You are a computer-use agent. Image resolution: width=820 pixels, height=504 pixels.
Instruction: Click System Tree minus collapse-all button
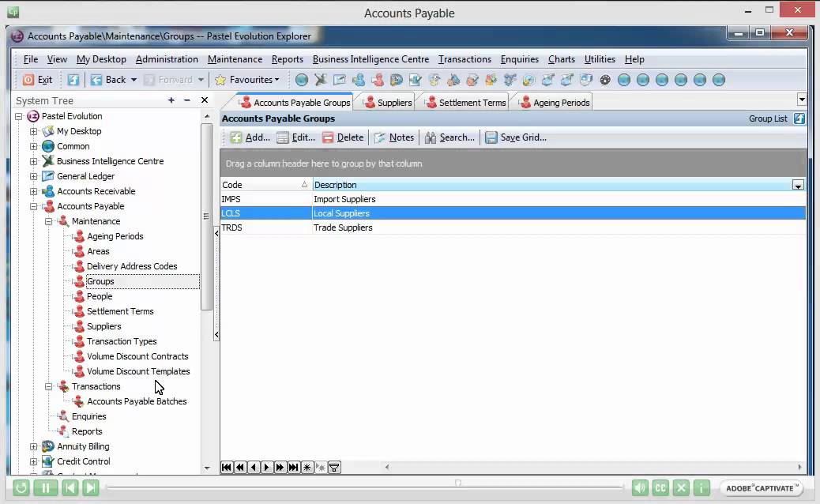(x=187, y=100)
